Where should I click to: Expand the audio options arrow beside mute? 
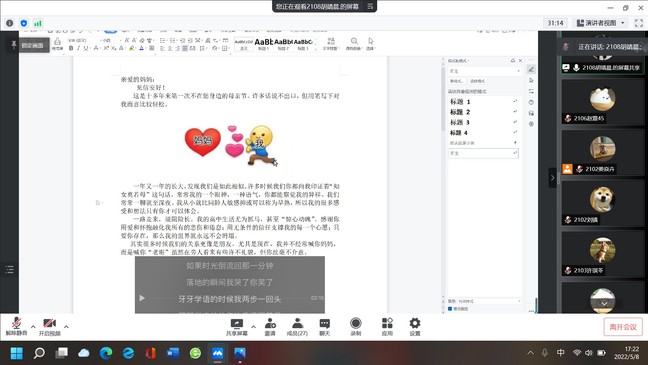[x=33, y=327]
